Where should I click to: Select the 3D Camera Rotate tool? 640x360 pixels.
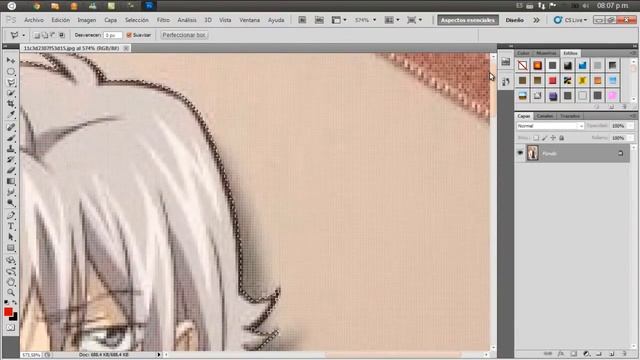[11, 271]
